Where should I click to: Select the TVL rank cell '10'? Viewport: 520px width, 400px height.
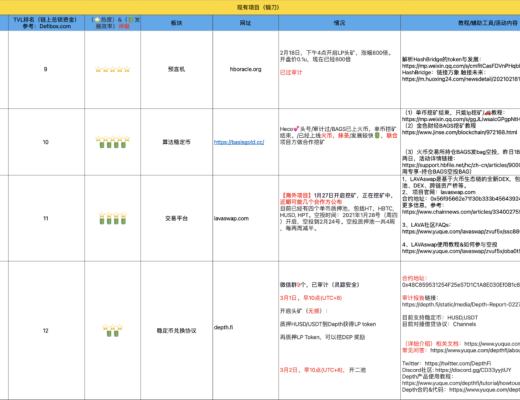[x=46, y=142]
